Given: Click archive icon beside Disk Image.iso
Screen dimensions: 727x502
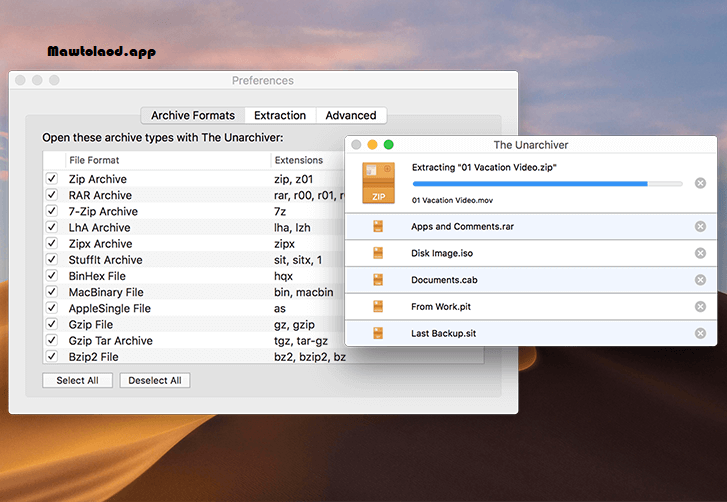Looking at the screenshot, I should (378, 253).
